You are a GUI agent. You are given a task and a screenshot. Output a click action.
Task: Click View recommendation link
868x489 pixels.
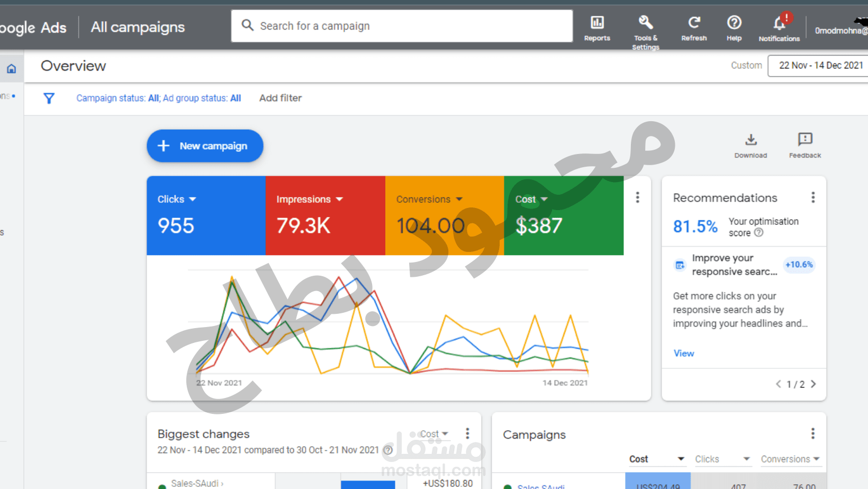684,353
